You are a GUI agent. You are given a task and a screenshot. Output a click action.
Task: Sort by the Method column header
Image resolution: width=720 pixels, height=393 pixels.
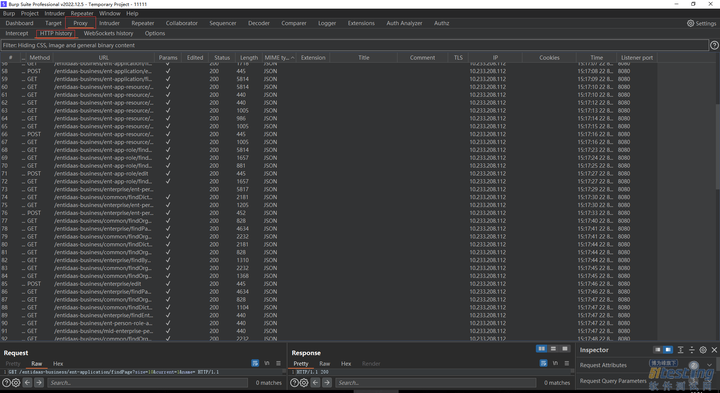(39, 57)
